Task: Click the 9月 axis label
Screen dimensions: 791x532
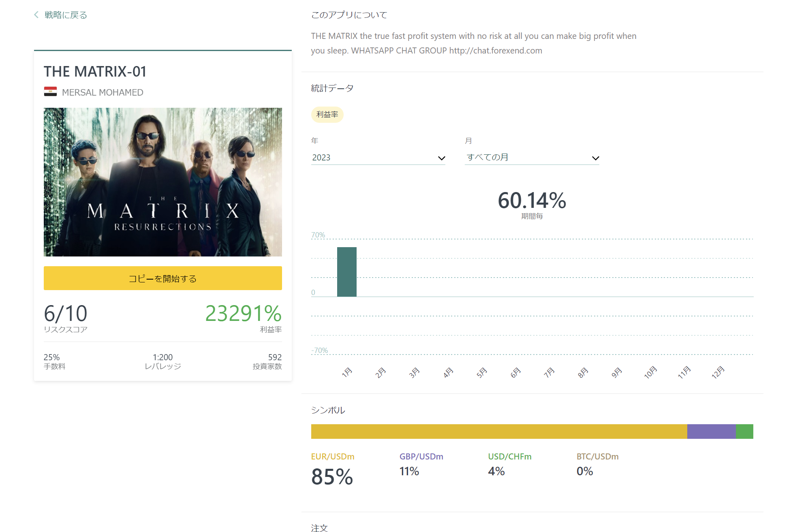Action: coord(617,372)
